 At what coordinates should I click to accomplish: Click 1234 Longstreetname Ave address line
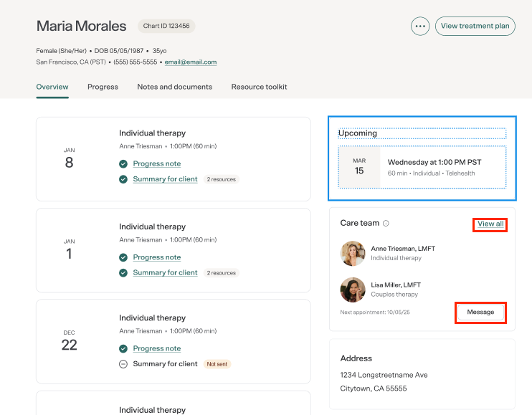click(x=384, y=375)
